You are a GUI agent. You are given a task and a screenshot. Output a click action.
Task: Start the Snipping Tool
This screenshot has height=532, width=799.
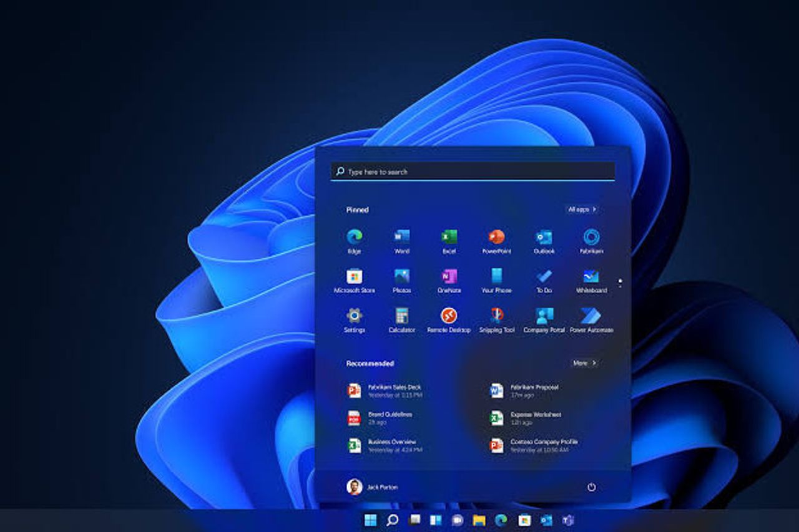click(496, 320)
